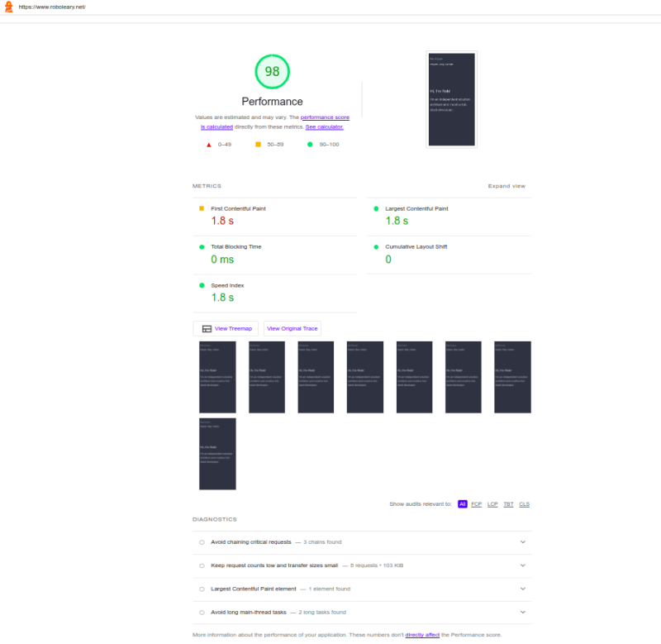Click the 3 chains found text

click(322, 542)
